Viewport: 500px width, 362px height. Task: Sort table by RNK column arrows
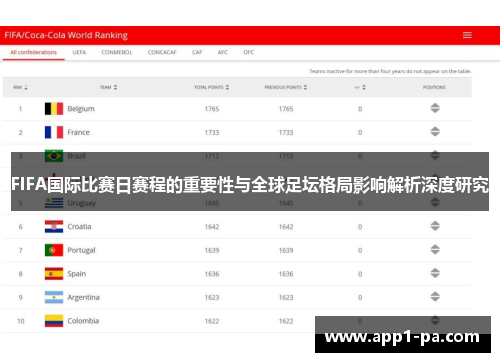pos(26,87)
